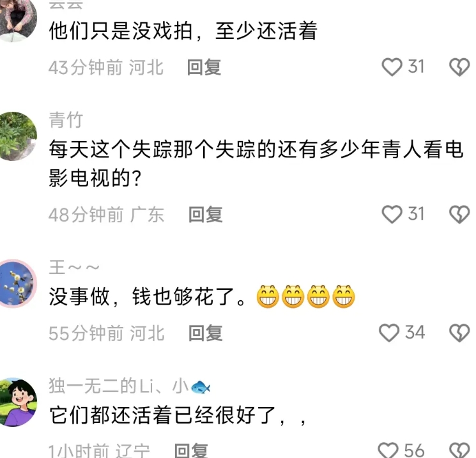Viewport: 476px width, 458px height.
Task: Open 王~~'s blue flower avatar
Action: [x=18, y=284]
